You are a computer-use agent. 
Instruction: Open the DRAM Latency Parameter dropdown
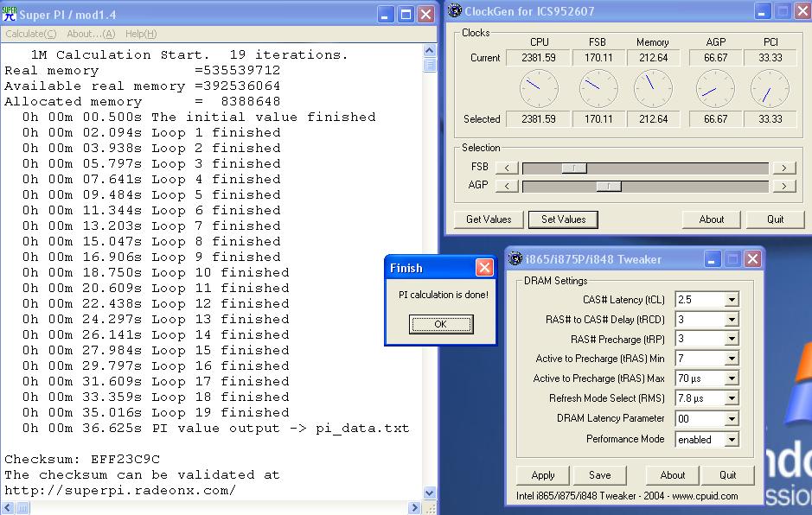click(732, 419)
